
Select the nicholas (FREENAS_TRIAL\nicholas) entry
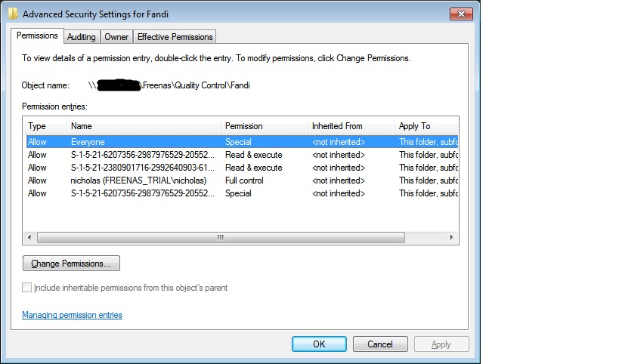point(242,180)
